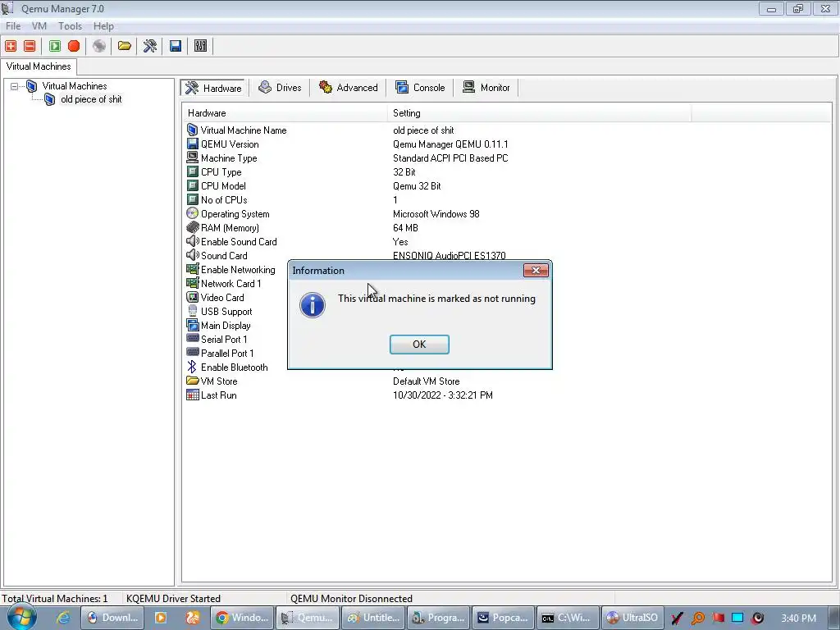Click the Parallel Port 1 row icon
Viewport: 840px width, 630px height.
pos(192,353)
